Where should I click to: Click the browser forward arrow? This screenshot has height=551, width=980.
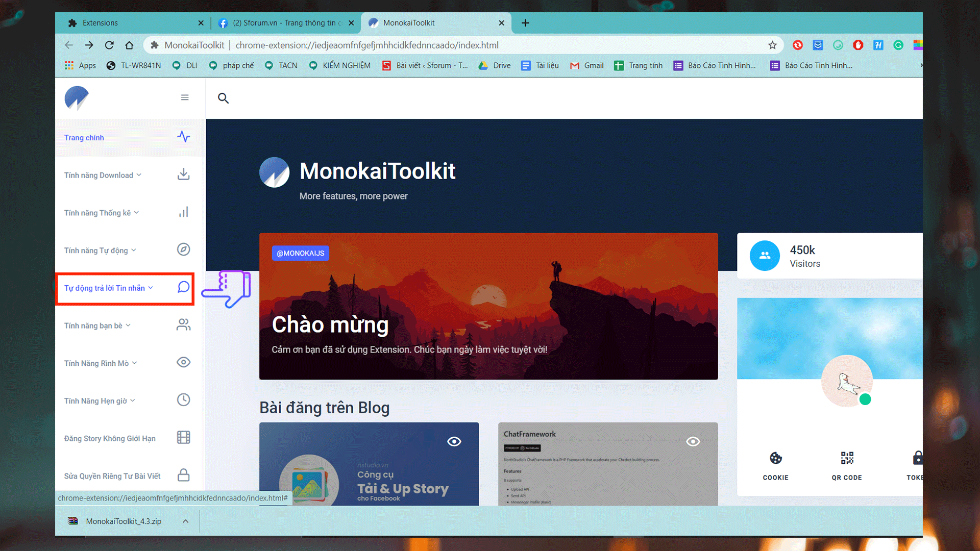click(89, 45)
